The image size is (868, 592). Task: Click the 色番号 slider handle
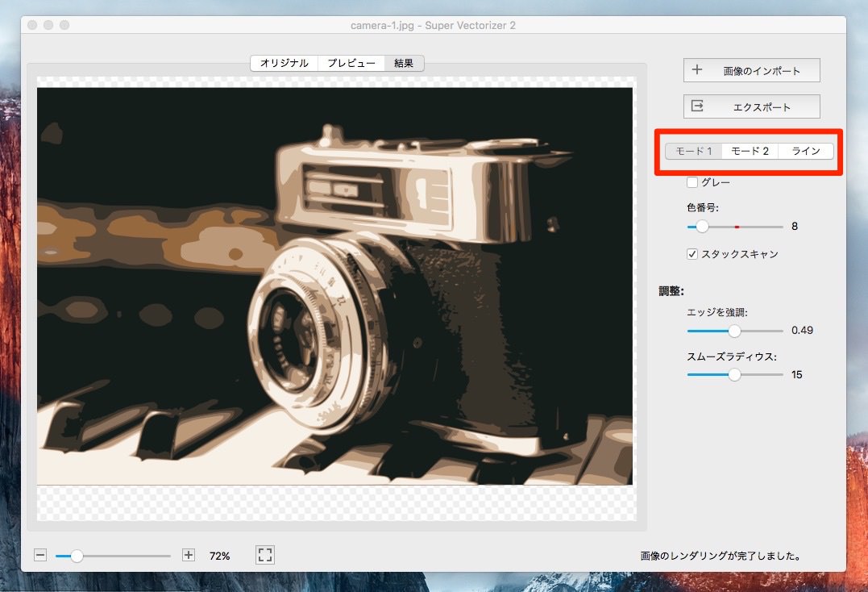point(702,227)
